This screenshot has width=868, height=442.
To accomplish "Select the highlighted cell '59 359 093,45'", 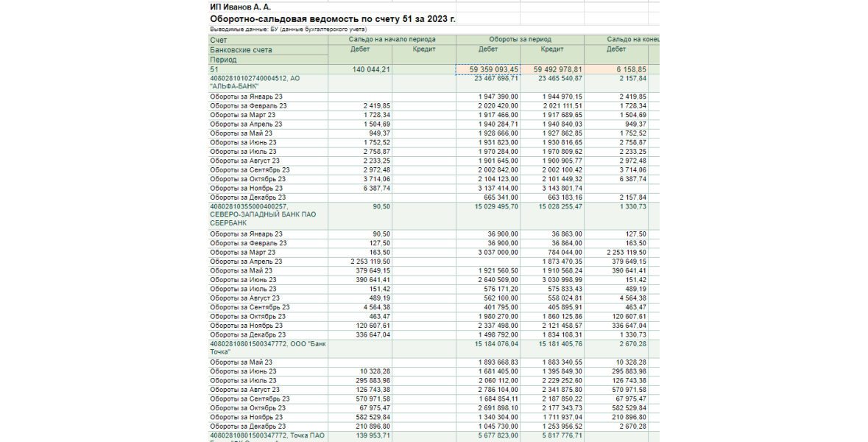I will (x=487, y=70).
